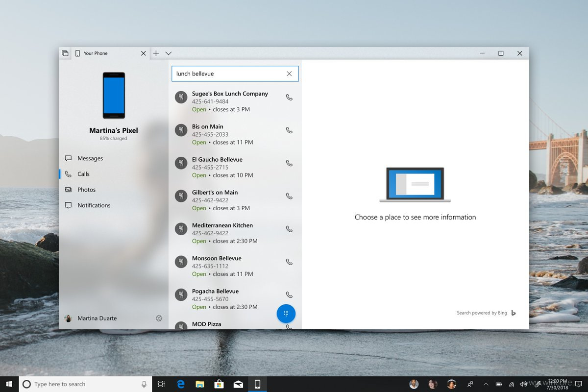Call Bis on Main
Viewport: 588px width, 392px height.
(289, 130)
